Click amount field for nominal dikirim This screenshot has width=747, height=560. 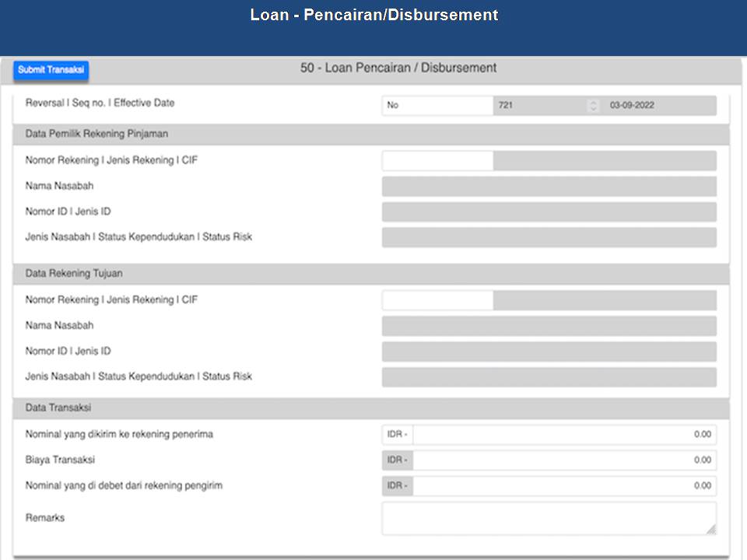(564, 435)
